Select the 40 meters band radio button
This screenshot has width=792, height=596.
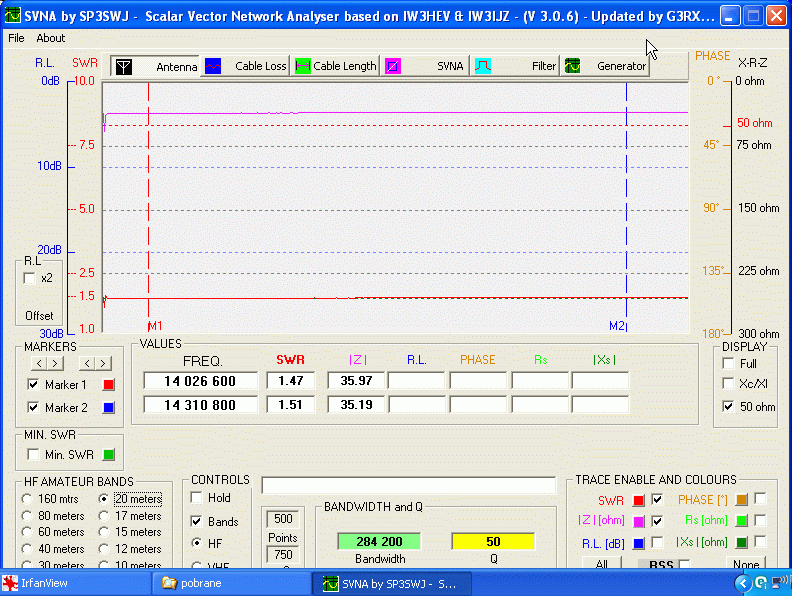27,549
